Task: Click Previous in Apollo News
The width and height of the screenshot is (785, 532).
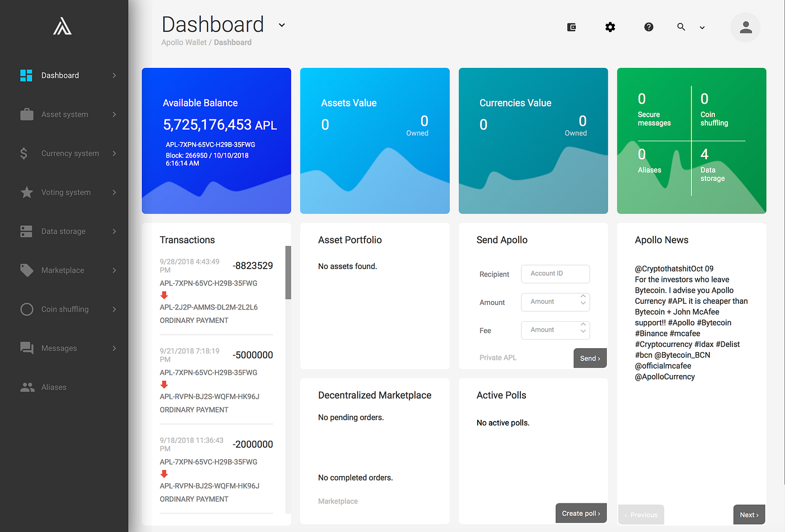Action: [x=641, y=515]
